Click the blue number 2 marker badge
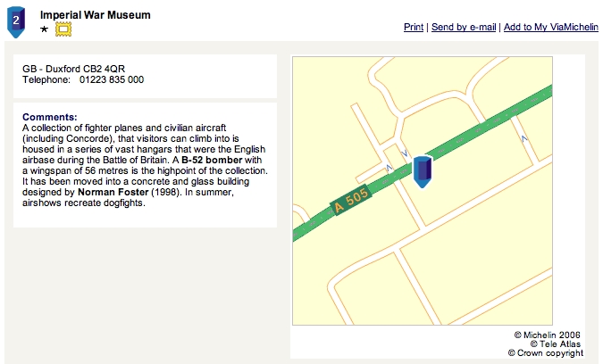 [x=16, y=22]
